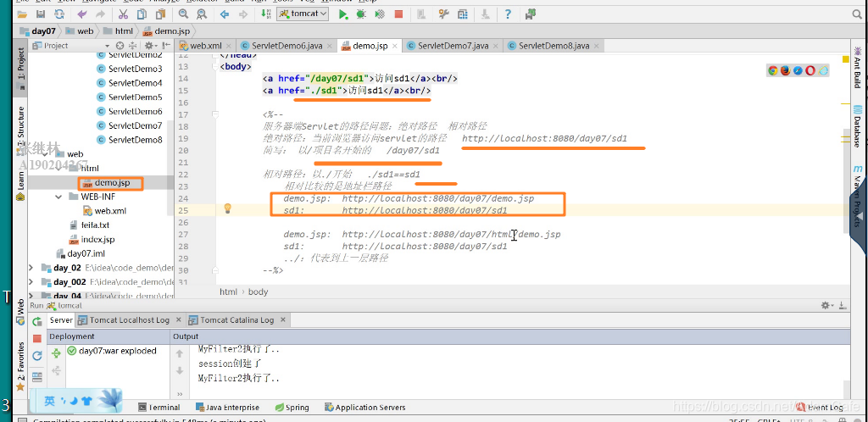
Task: Click the Deploy All green icon
Action: (x=56, y=353)
